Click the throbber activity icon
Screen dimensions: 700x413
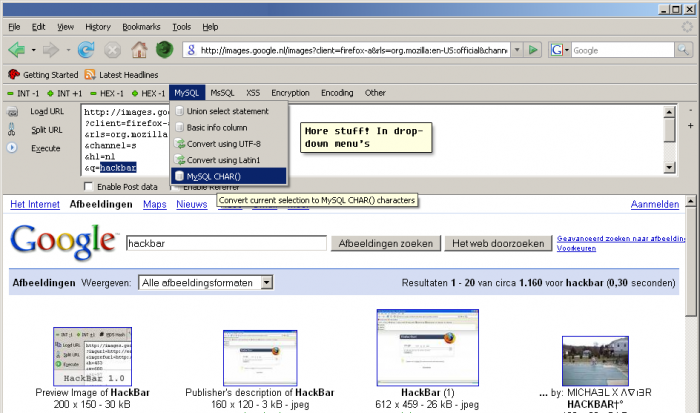point(687,27)
